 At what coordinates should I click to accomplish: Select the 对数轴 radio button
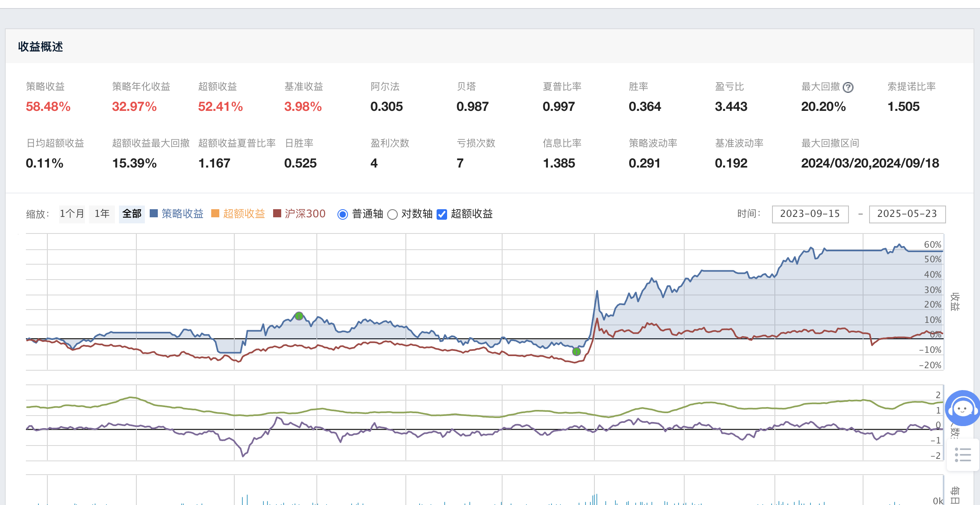pyautogui.click(x=392, y=214)
